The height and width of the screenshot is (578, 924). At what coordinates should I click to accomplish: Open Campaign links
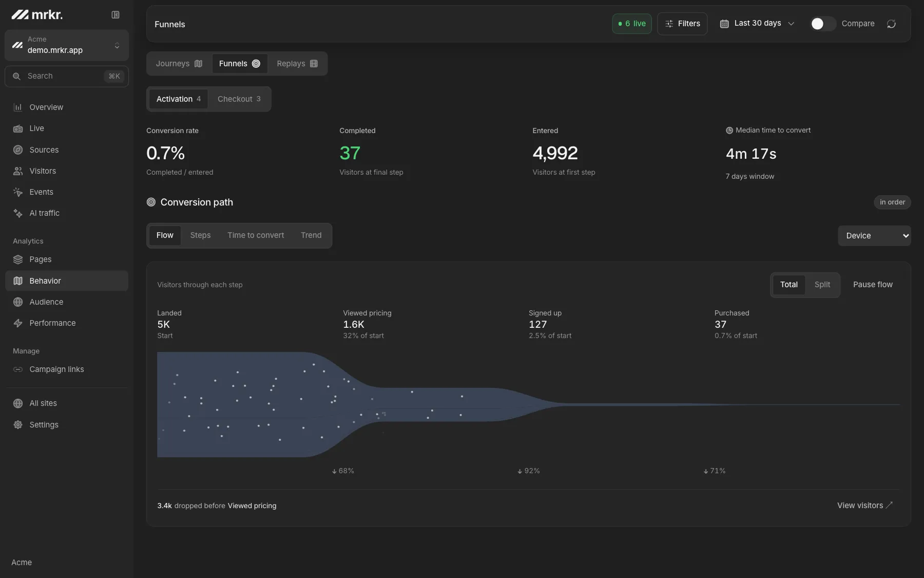pos(67,369)
